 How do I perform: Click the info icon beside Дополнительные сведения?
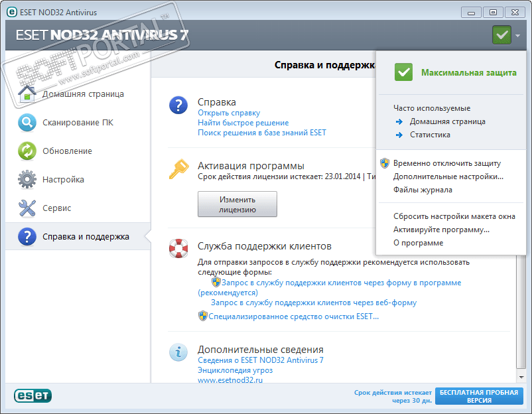tap(178, 352)
